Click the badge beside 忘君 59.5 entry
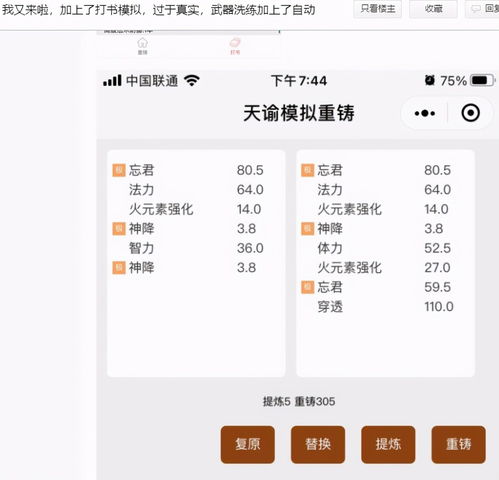Image resolution: width=499 pixels, height=480 pixels. point(307,287)
